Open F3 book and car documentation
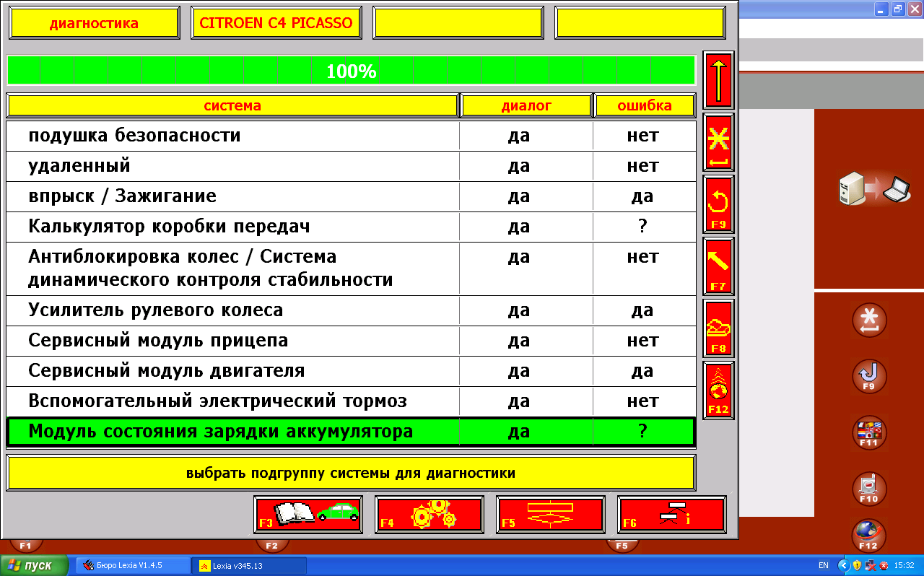Image resolution: width=924 pixels, height=576 pixels. 308,515
